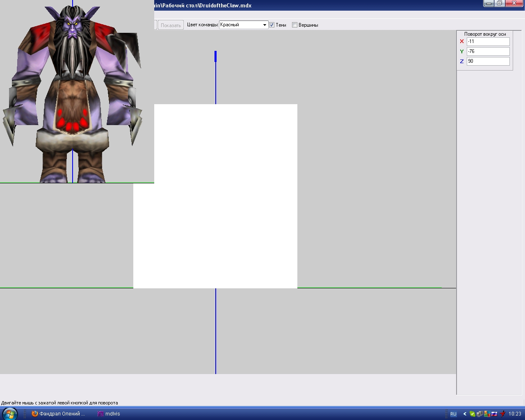Restore down the mdlvis window
Viewport: 525px width, 420px height.
[499, 4]
